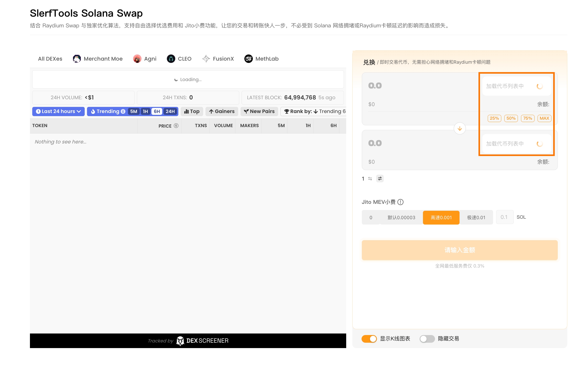Select the 1H trending timeframe tab
Viewport: 588px width, 378px height.
[x=145, y=112]
